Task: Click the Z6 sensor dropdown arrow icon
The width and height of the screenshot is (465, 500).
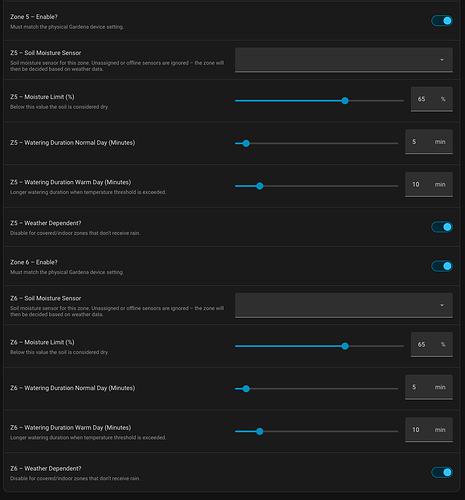Action: point(442,305)
